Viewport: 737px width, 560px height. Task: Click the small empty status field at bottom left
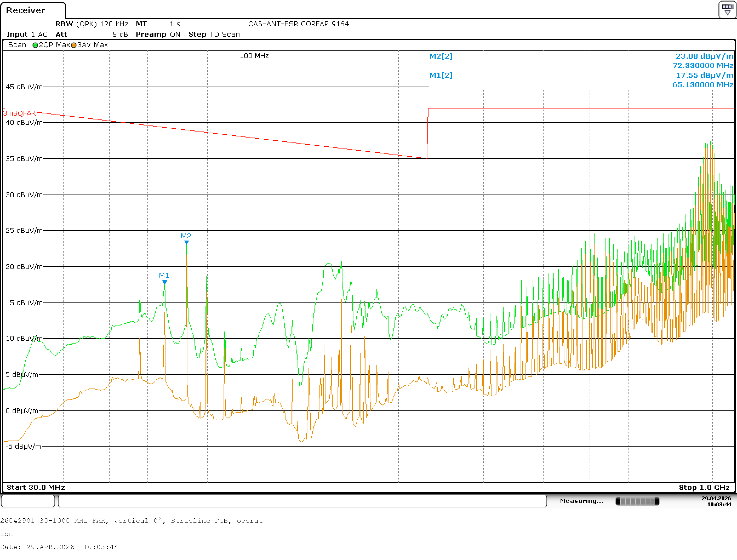point(28,501)
